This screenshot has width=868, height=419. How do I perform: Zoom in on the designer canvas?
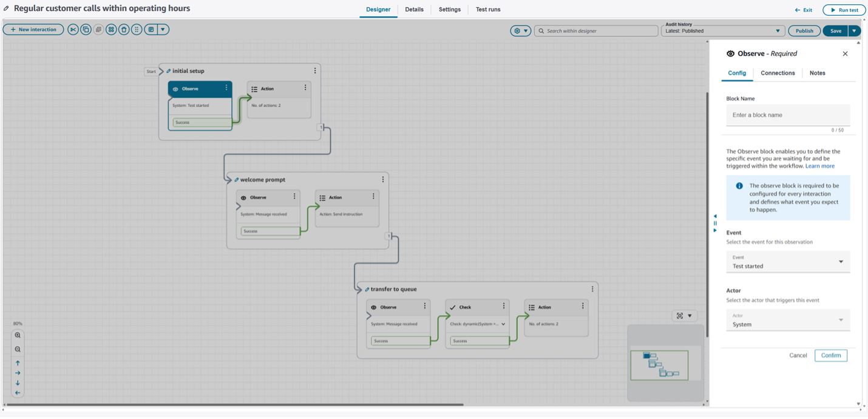click(x=18, y=335)
